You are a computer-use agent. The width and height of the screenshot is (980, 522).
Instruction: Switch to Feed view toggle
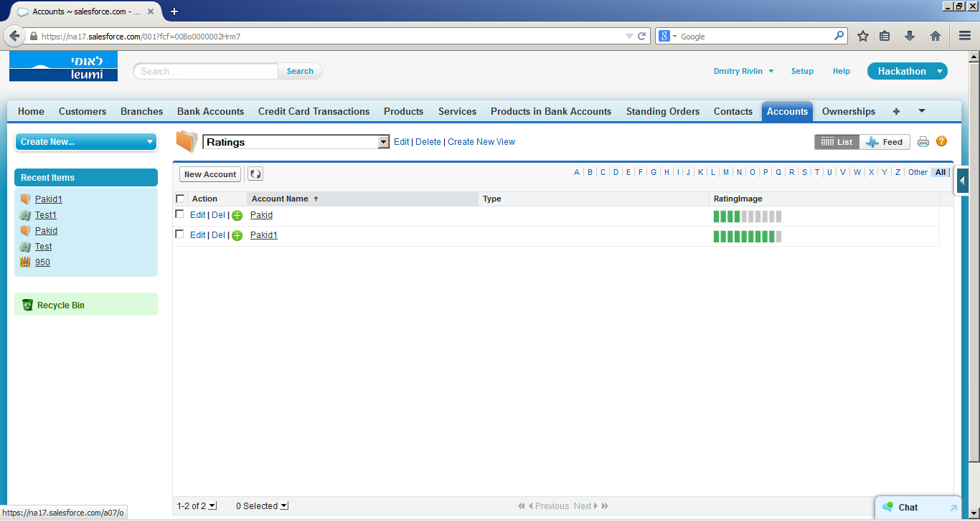coord(885,142)
